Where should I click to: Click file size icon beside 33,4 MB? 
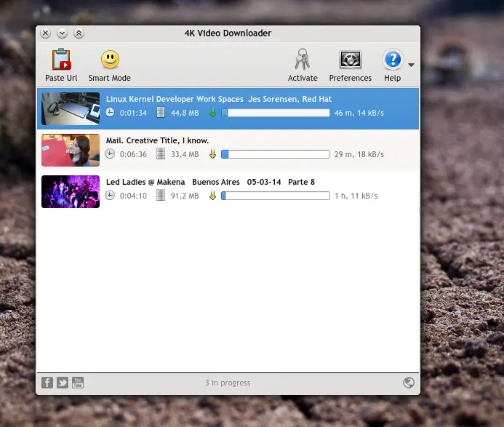click(161, 154)
